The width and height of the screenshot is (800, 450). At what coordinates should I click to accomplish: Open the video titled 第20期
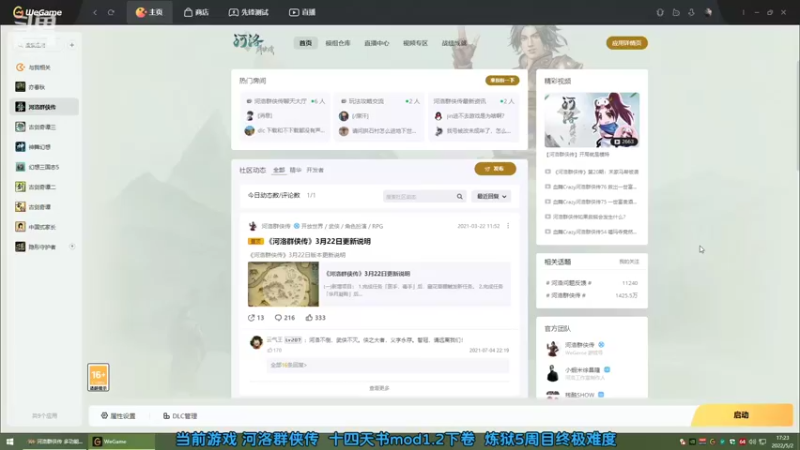pos(592,172)
